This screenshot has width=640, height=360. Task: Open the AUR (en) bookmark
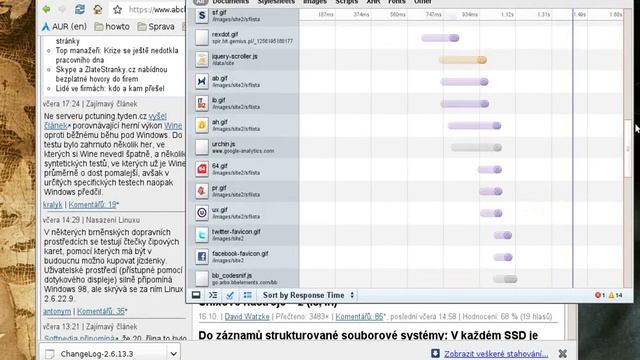[x=64, y=27]
